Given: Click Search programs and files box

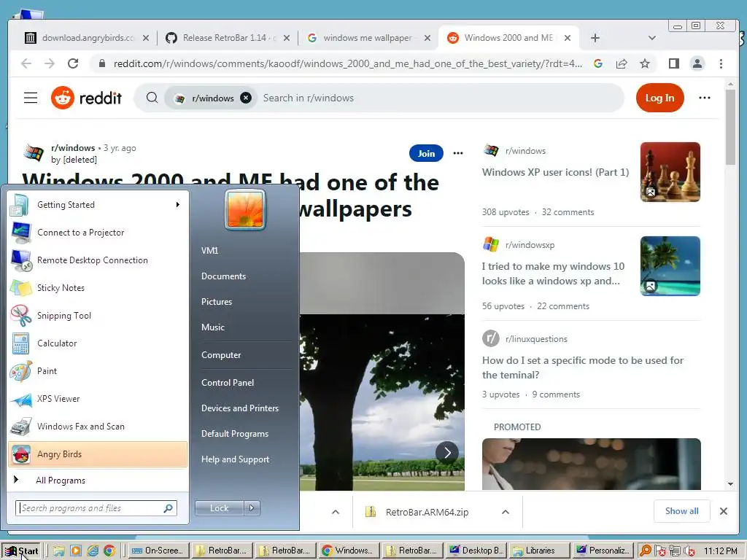Looking at the screenshot, I should point(96,508).
